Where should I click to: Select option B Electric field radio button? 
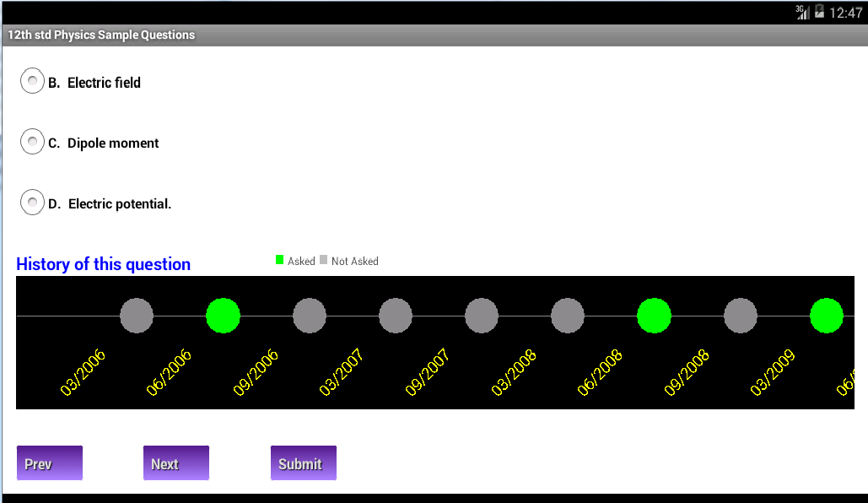tap(32, 81)
